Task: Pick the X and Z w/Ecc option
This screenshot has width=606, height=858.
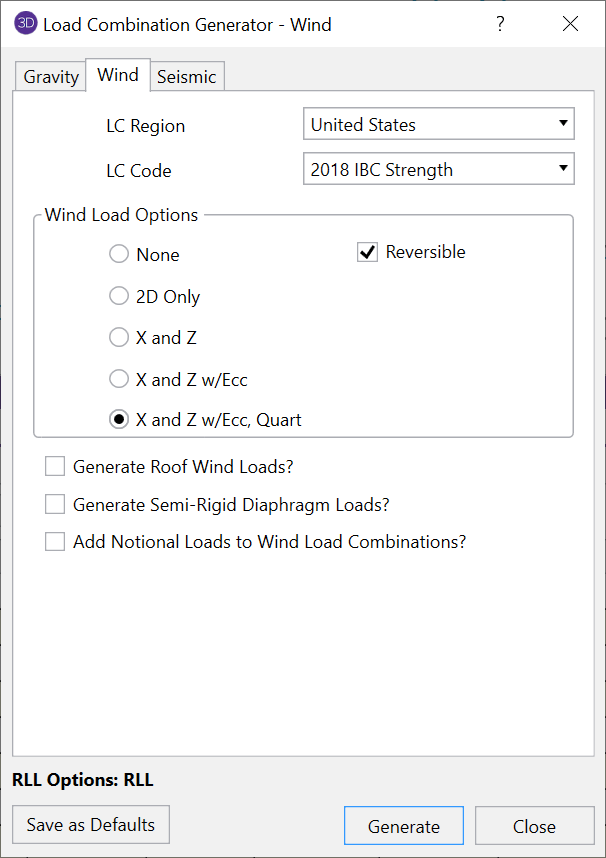Action: 119,380
